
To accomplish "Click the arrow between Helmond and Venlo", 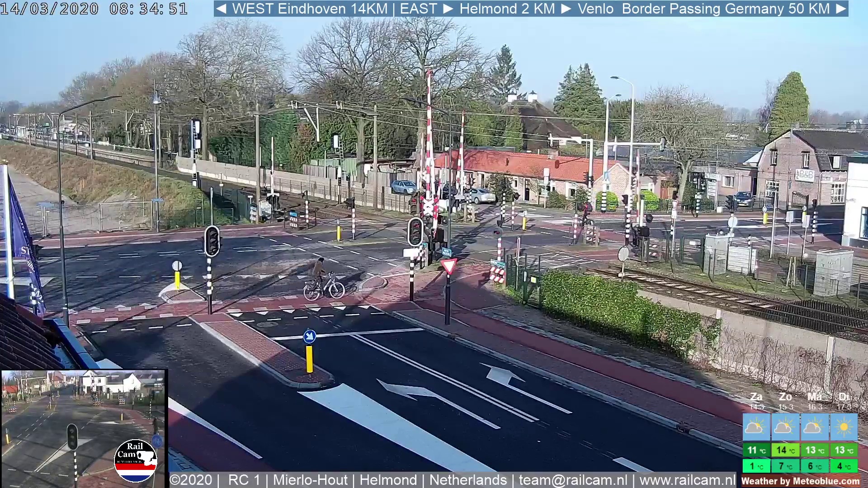I will [x=566, y=9].
